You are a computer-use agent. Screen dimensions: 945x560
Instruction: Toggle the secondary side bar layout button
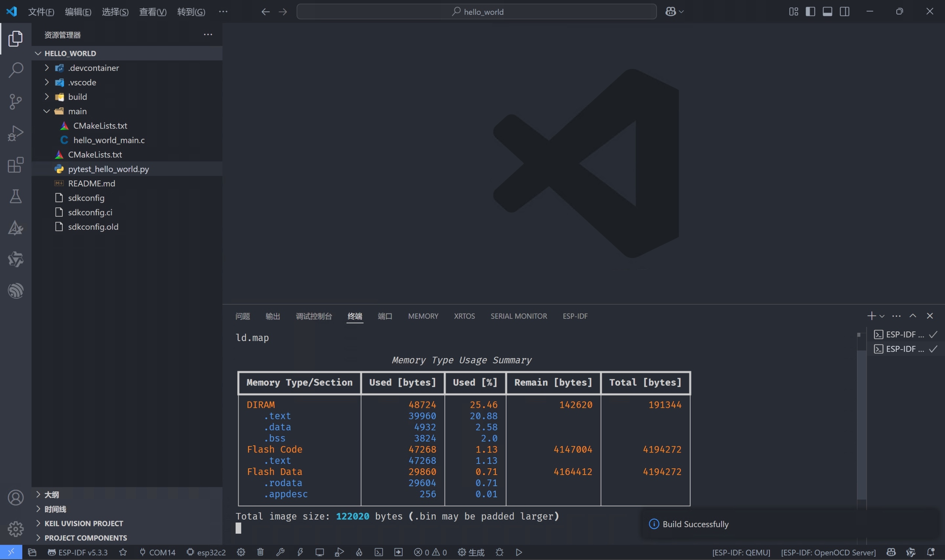[845, 12]
